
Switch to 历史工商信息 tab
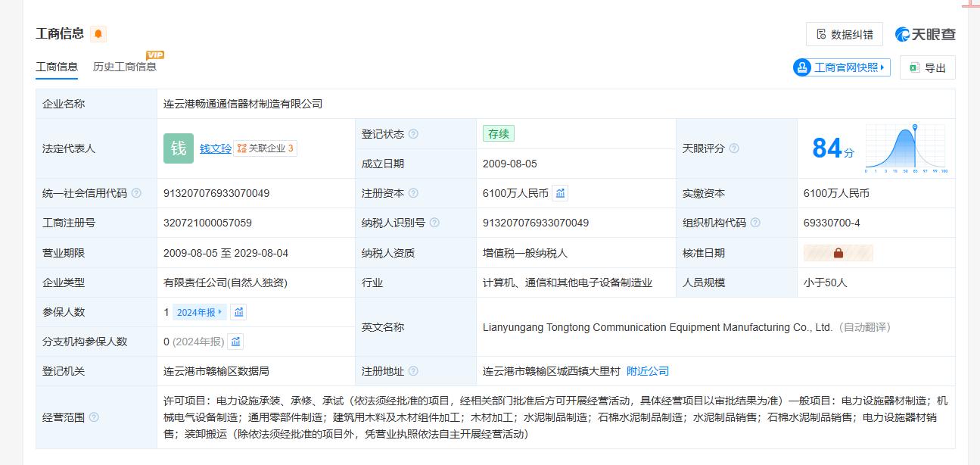[x=125, y=67]
